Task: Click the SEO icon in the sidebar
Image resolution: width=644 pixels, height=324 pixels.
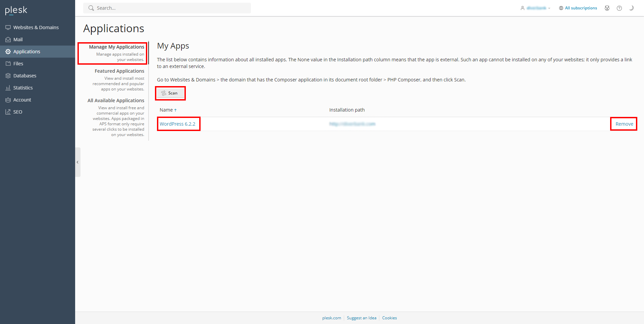Action: click(8, 112)
